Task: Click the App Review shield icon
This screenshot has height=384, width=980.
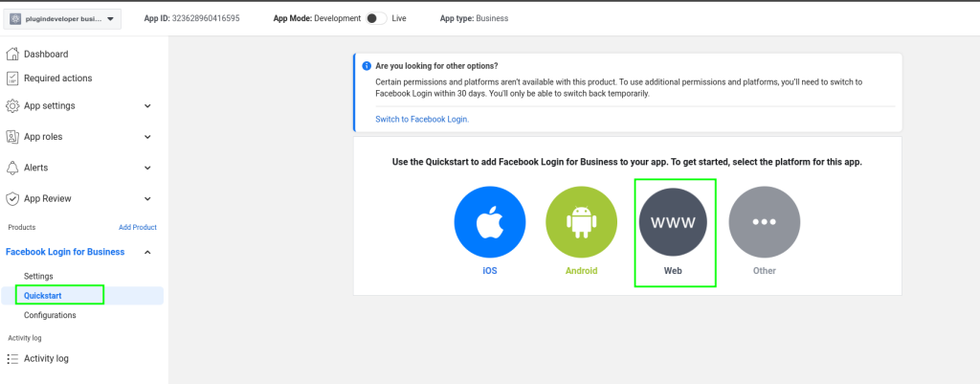Action: click(x=12, y=198)
